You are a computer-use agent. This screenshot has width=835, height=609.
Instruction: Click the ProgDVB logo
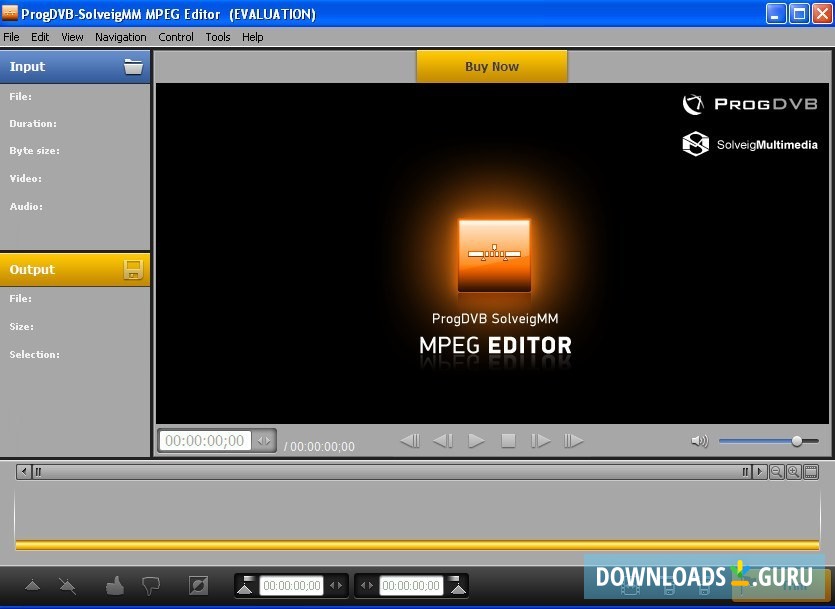click(750, 104)
